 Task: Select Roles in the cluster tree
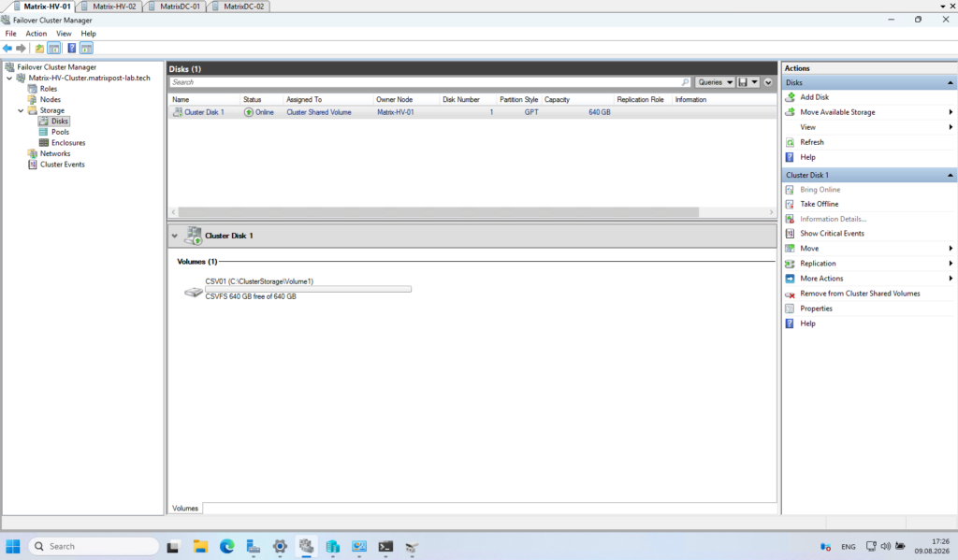point(49,89)
